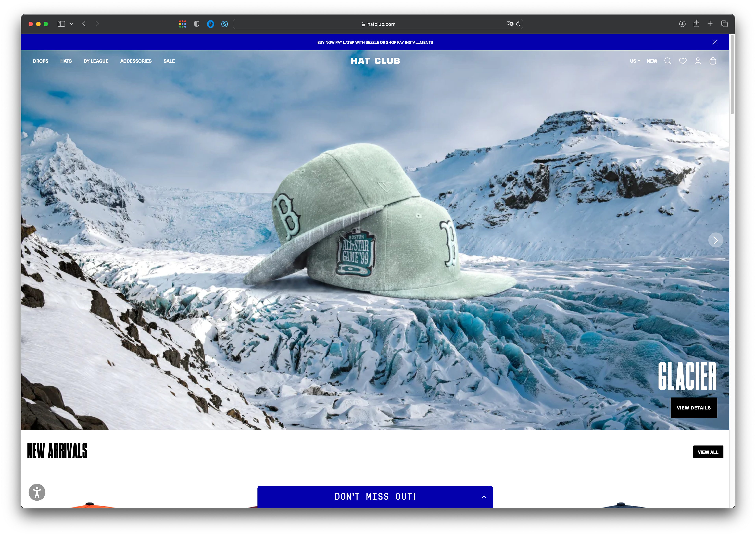The image size is (756, 536).
Task: Click VIEW ALL new arrivals
Action: 708,452
